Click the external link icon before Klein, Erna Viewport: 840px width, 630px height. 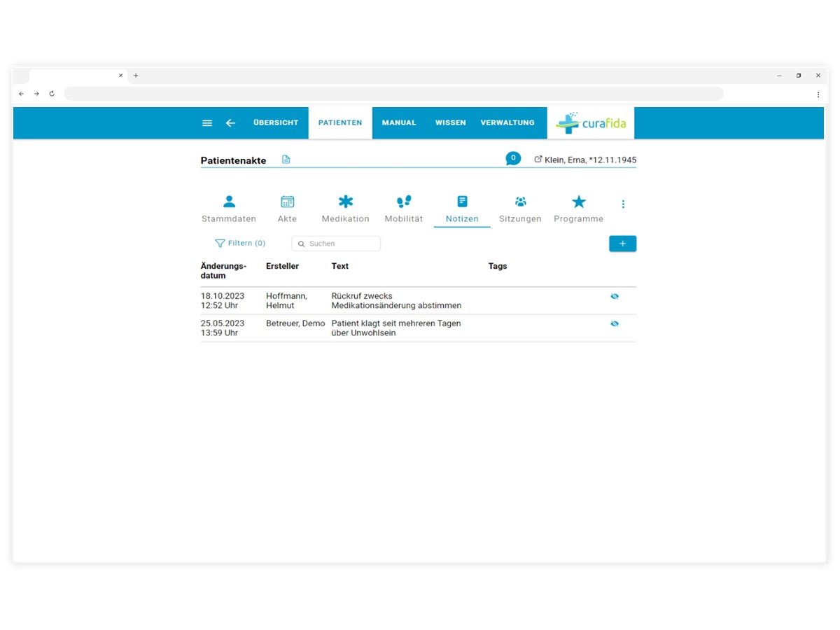(x=538, y=160)
